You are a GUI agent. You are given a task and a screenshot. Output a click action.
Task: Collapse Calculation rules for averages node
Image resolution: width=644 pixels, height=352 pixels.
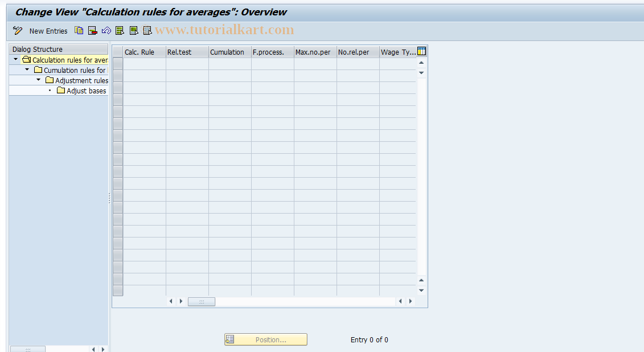pos(15,60)
